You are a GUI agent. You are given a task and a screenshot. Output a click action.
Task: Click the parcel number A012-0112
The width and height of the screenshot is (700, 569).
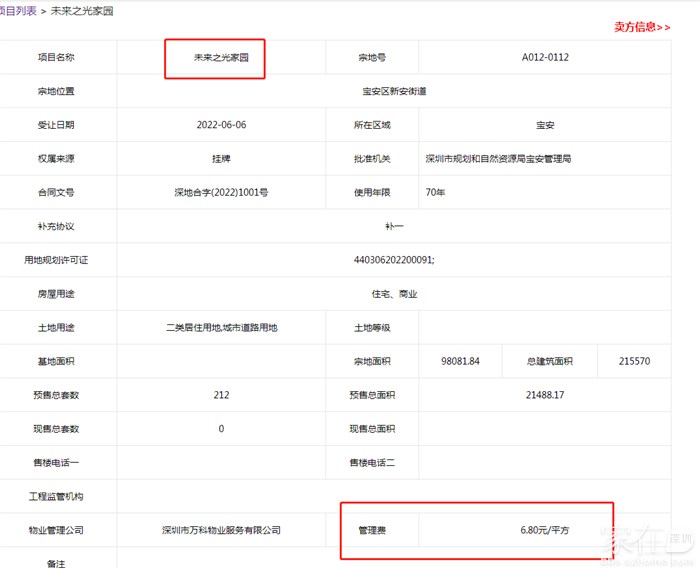545,58
